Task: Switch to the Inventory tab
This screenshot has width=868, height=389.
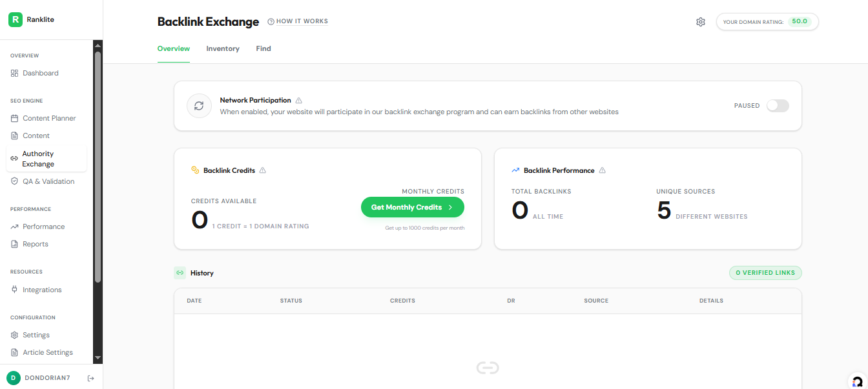Action: pos(223,48)
